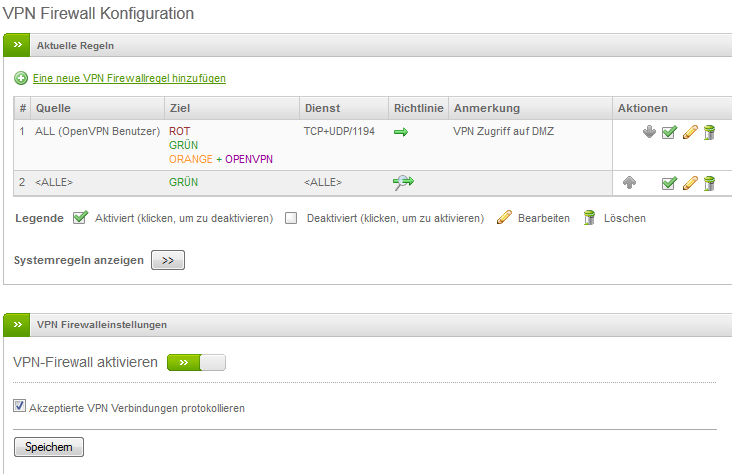Edit rule 2 with the pencil icon

click(x=689, y=182)
